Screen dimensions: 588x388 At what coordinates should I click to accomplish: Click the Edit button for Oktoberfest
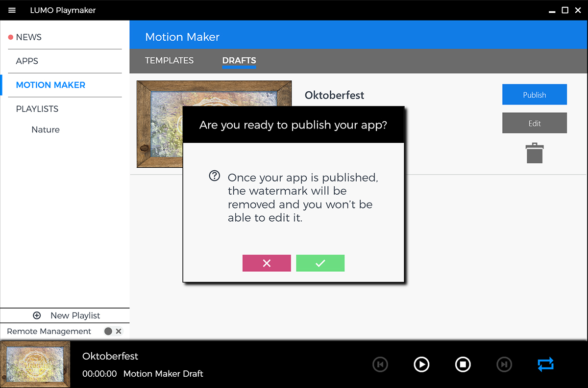coord(534,123)
